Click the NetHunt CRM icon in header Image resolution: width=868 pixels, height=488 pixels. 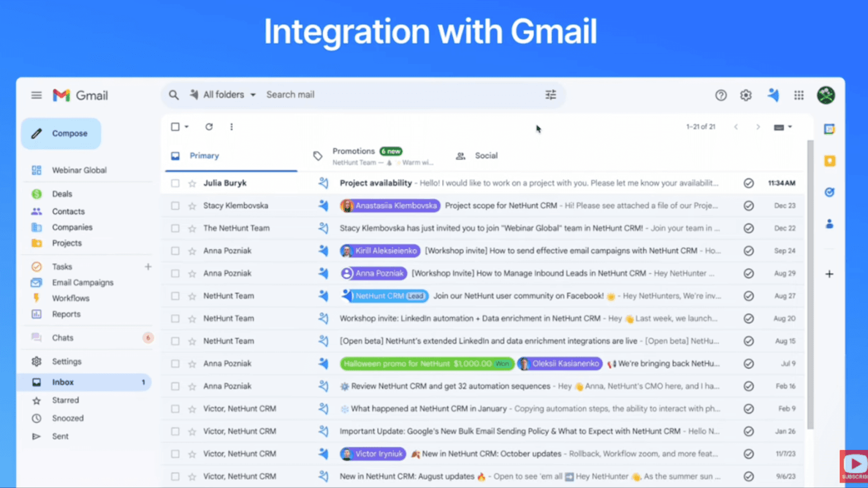[x=773, y=95]
